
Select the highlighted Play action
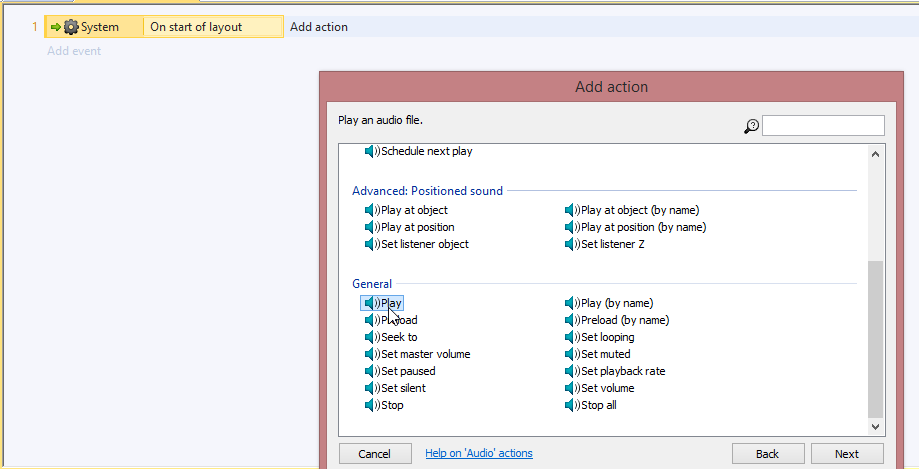[x=382, y=303]
